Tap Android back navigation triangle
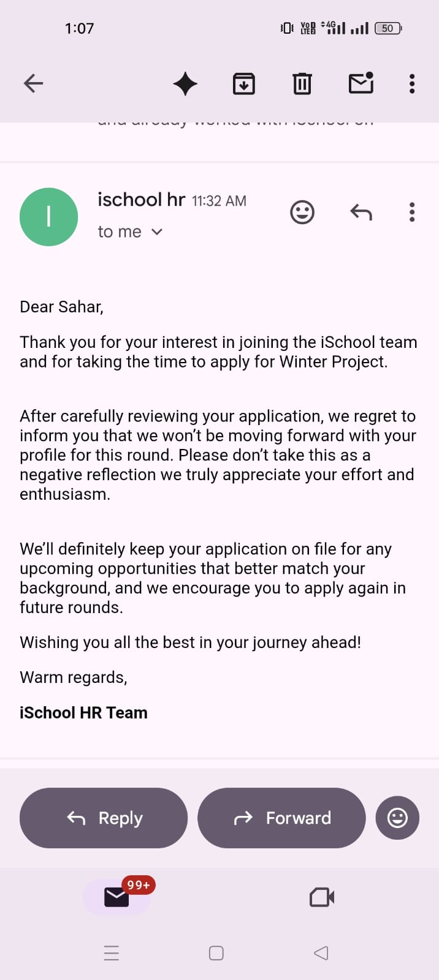The image size is (439, 980). click(x=321, y=953)
